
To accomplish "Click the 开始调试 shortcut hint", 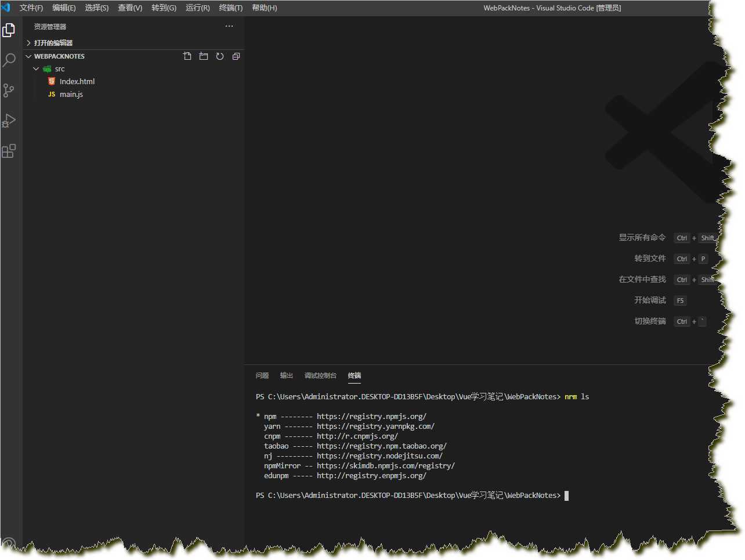I will [x=650, y=300].
